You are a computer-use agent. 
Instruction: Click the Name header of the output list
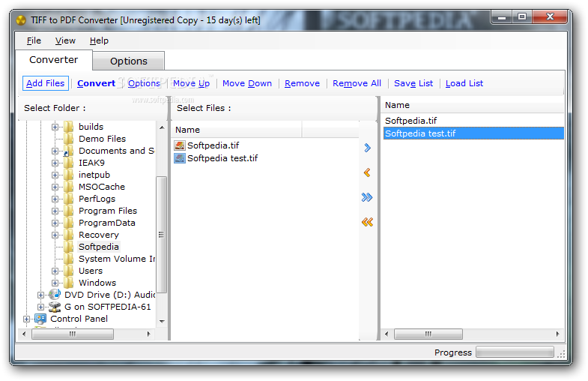(473, 106)
